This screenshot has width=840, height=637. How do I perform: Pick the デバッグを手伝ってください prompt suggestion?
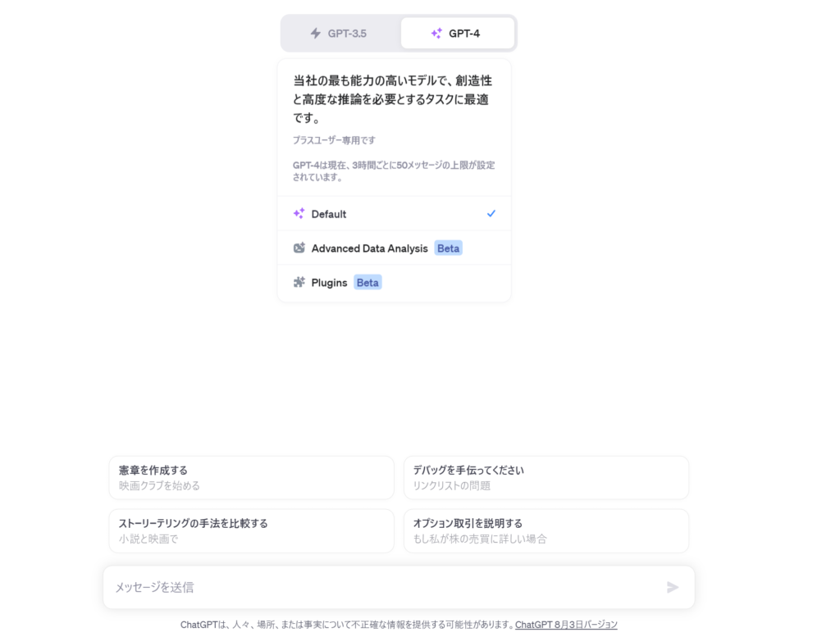[546, 477]
